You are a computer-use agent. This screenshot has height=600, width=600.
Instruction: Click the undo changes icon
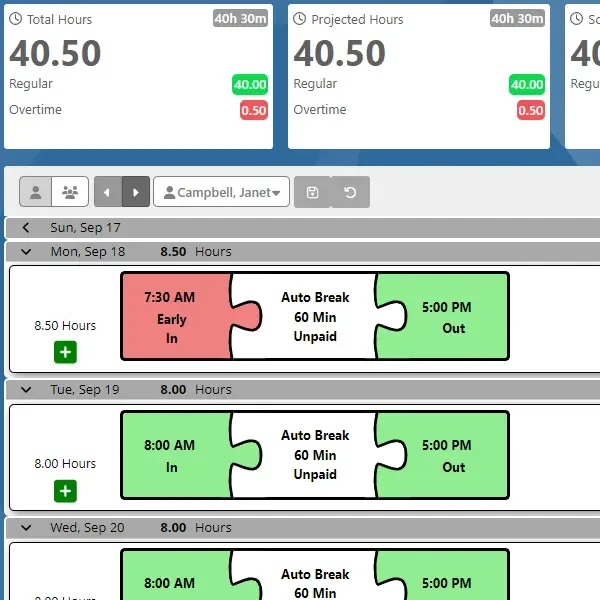(x=350, y=192)
